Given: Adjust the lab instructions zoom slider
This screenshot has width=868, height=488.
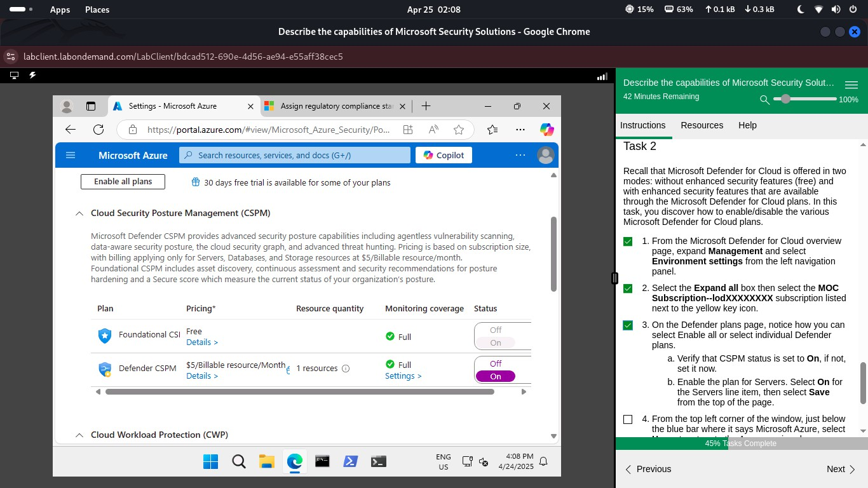Looking at the screenshot, I should 786,99.
